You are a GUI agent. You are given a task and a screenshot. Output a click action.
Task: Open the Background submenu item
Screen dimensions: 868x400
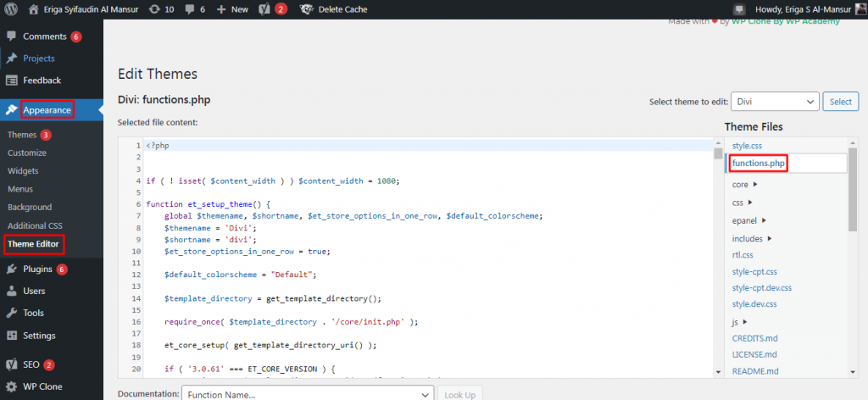tap(30, 208)
